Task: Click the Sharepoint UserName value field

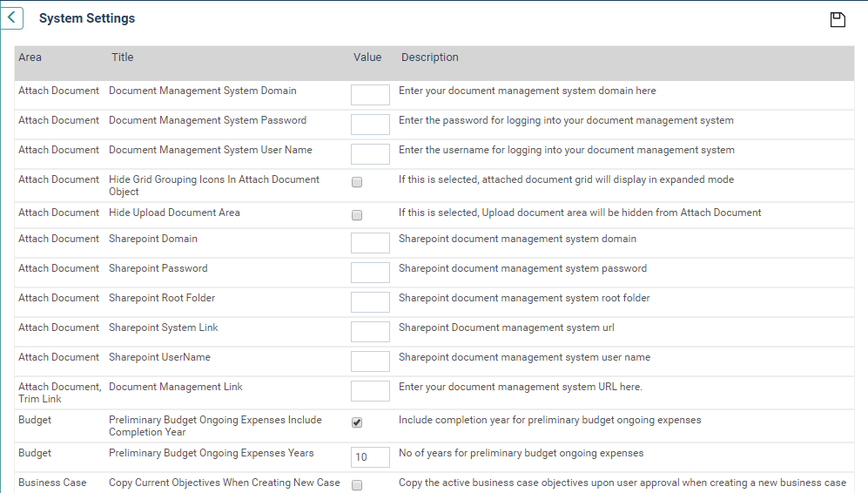Action: coord(370,361)
